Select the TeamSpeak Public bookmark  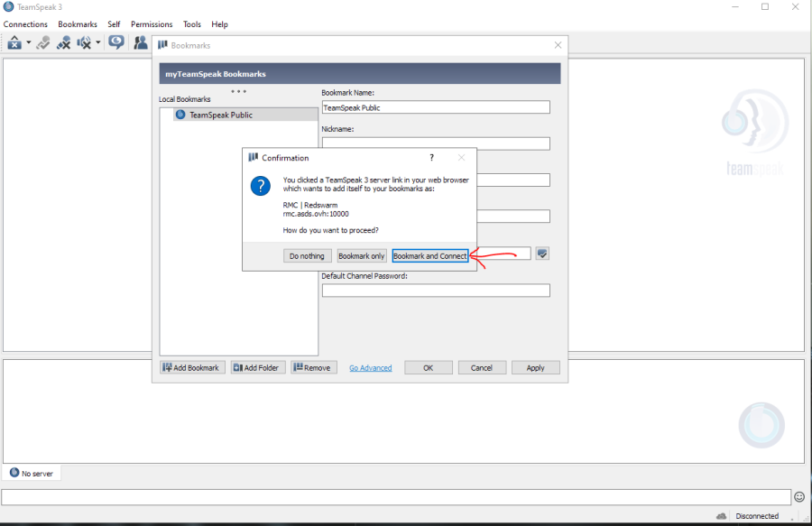coord(246,115)
